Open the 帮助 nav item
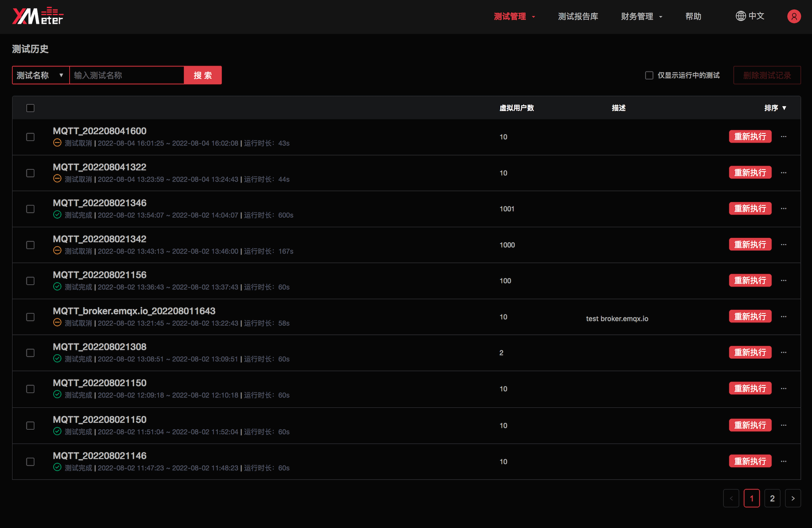 [693, 16]
